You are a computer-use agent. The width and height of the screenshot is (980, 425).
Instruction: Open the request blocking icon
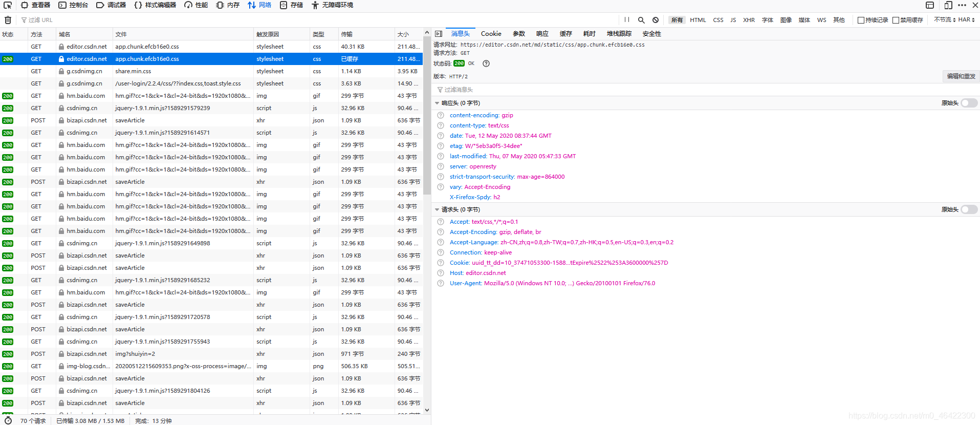point(656,20)
